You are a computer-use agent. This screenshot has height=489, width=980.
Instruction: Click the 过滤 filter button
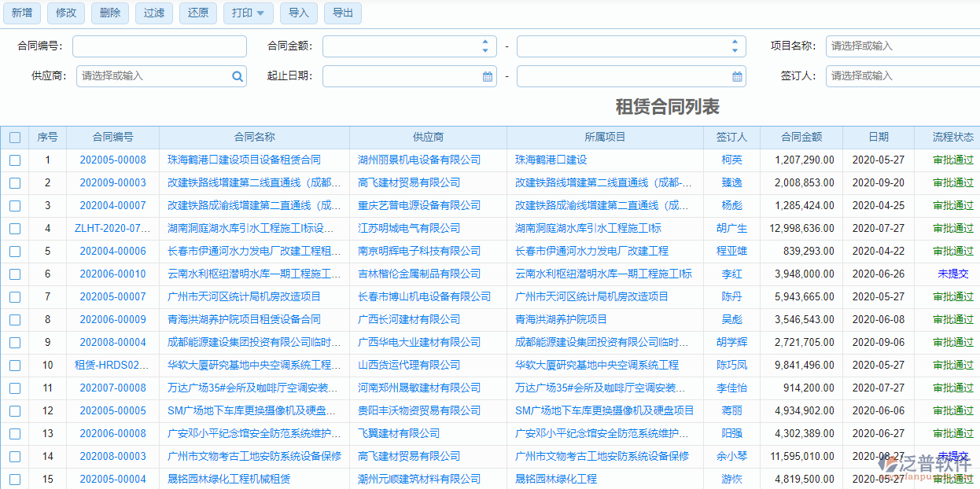tap(153, 13)
